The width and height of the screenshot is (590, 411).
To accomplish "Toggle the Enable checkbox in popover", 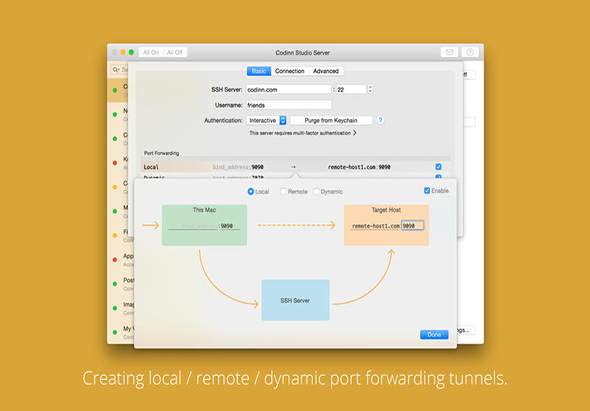I will pyautogui.click(x=427, y=191).
